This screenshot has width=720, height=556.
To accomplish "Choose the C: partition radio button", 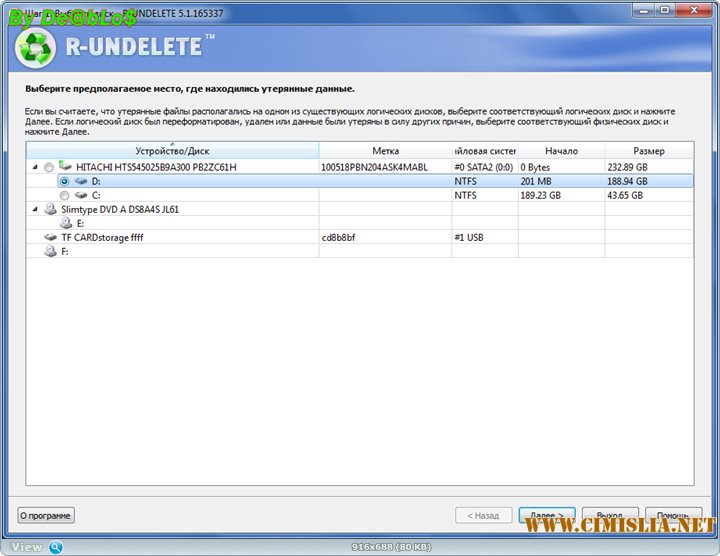I will tap(64, 196).
